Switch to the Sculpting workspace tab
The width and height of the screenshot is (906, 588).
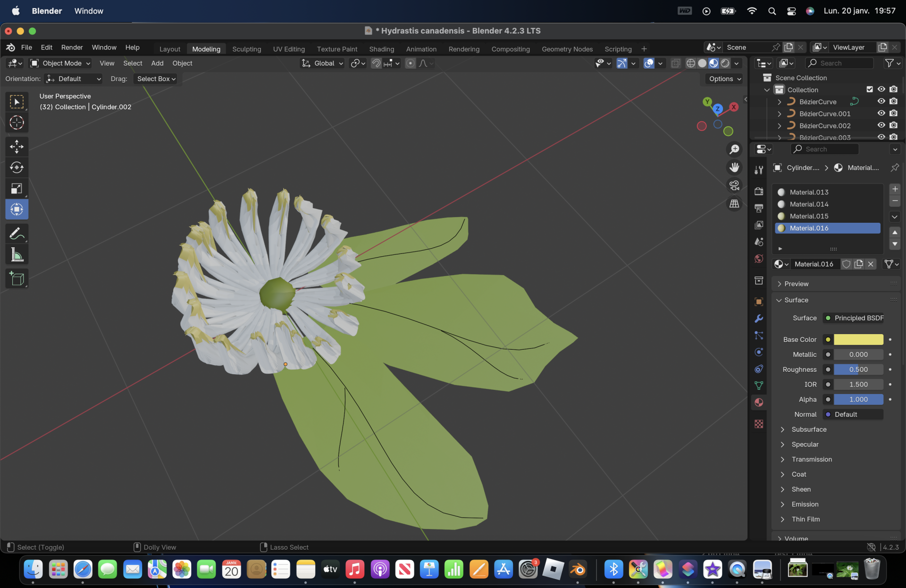tap(246, 49)
